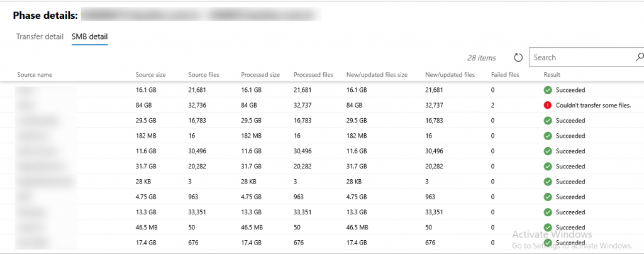644x254 pixels.
Task: Sort by New/updated files size header
Action: (x=377, y=75)
